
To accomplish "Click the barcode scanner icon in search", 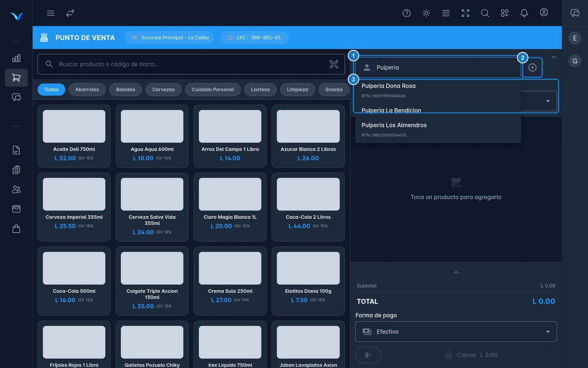I will pyautogui.click(x=334, y=64).
